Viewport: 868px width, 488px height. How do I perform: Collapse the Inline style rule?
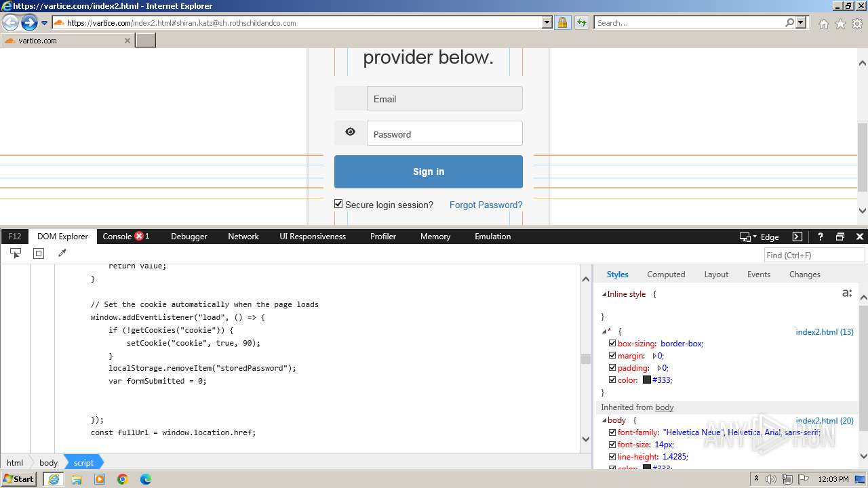tap(604, 294)
